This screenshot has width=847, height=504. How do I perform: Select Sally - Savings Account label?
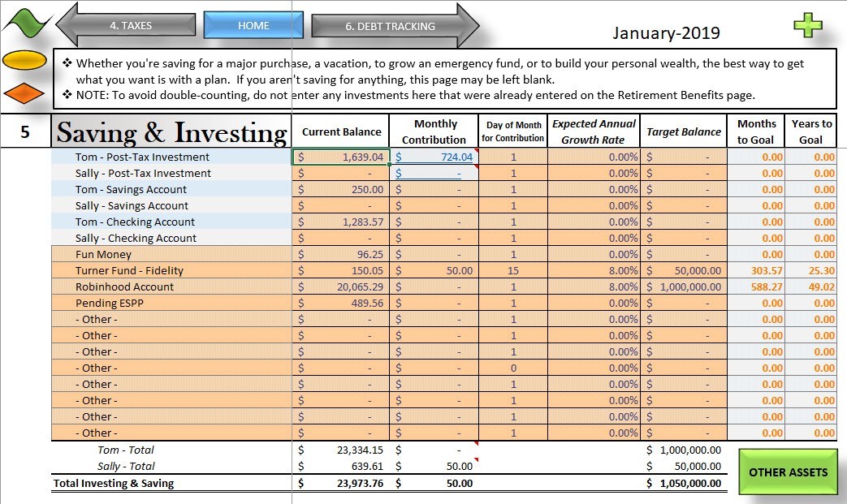[172, 205]
